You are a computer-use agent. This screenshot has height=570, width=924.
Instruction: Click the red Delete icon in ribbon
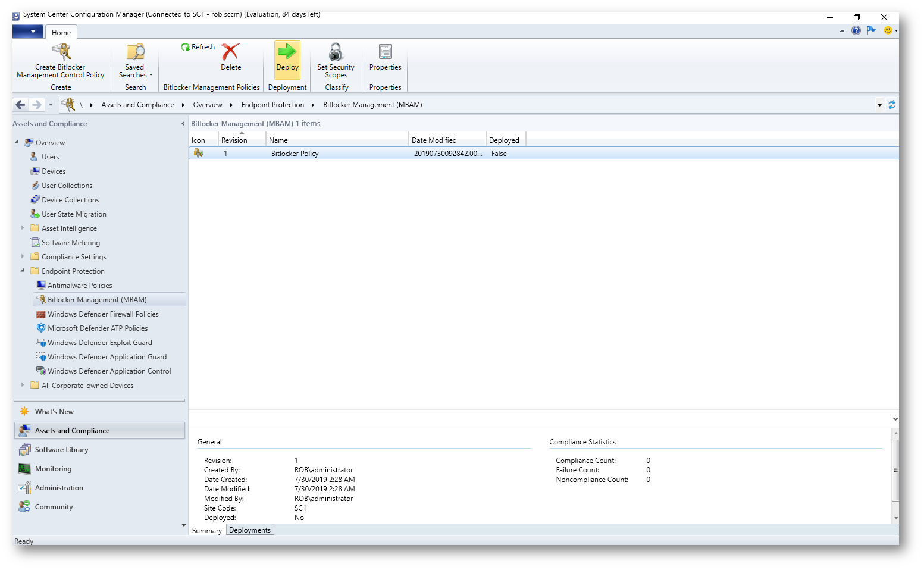pyautogui.click(x=231, y=52)
